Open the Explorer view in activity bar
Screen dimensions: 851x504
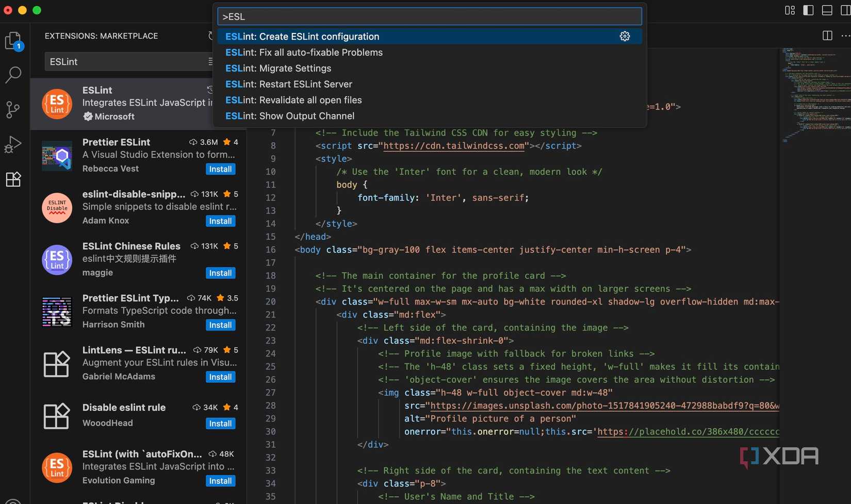pyautogui.click(x=13, y=41)
